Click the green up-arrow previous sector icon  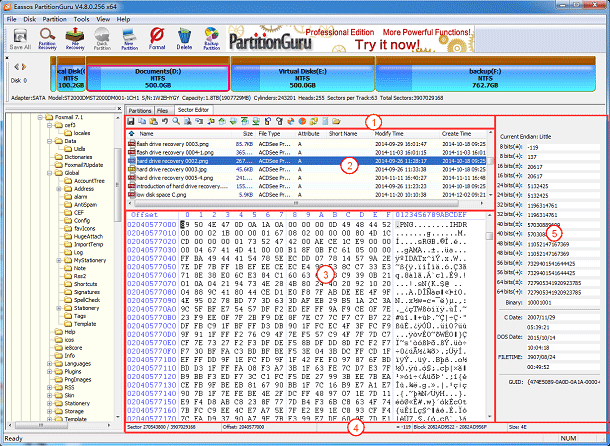point(222,121)
